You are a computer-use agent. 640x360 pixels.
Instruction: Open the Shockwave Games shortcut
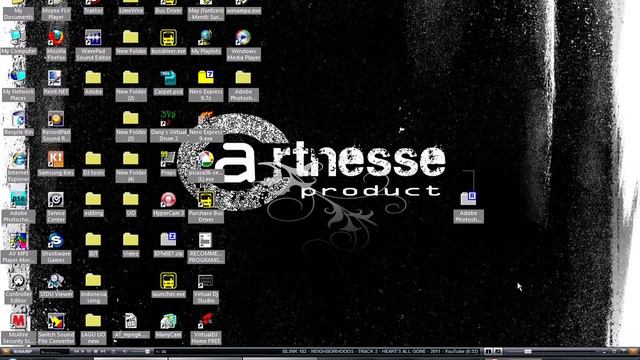coord(56,240)
